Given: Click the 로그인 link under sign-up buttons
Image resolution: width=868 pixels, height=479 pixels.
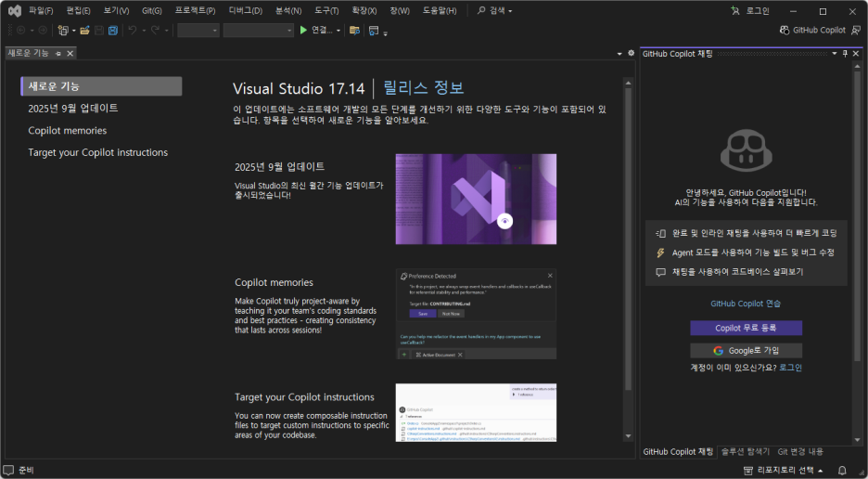Looking at the screenshot, I should pyautogui.click(x=790, y=368).
